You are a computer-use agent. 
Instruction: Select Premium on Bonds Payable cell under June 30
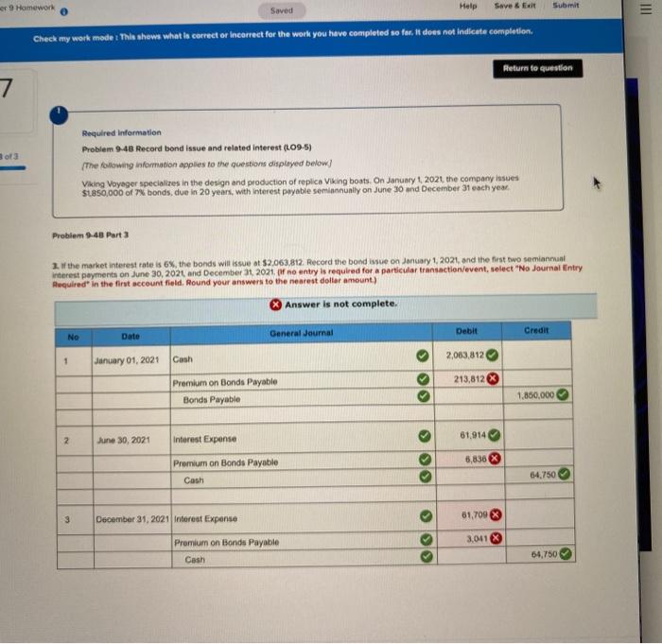[304, 462]
